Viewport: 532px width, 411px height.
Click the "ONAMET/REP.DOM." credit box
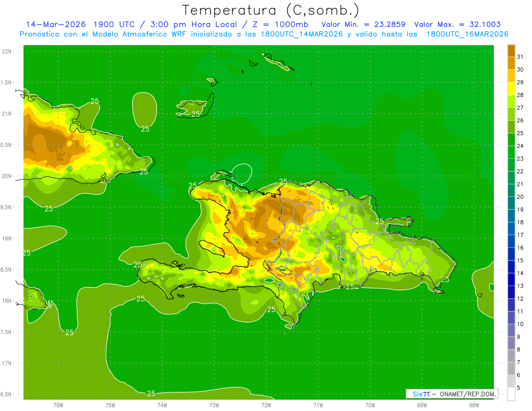click(x=452, y=394)
